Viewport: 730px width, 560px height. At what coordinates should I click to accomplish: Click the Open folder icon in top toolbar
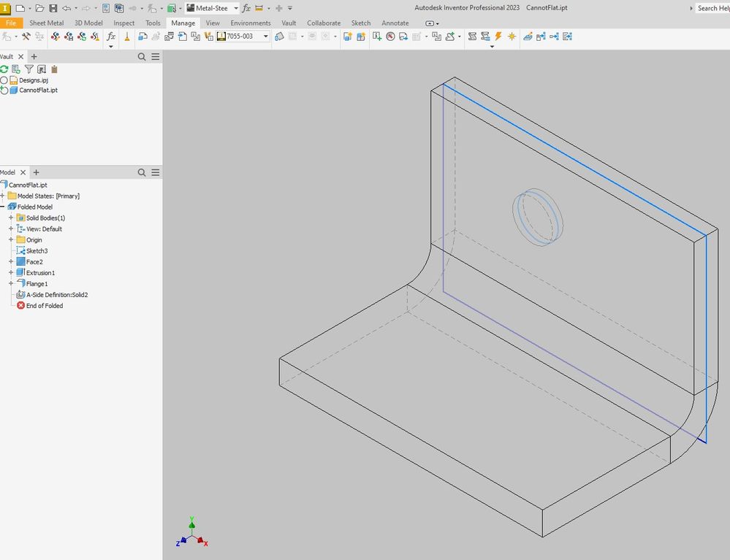(39, 8)
